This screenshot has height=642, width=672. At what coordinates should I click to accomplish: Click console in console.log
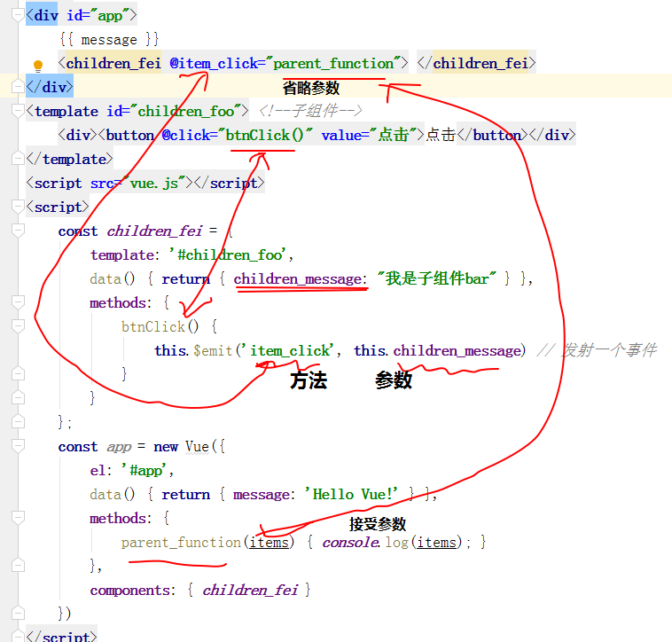click(x=350, y=543)
